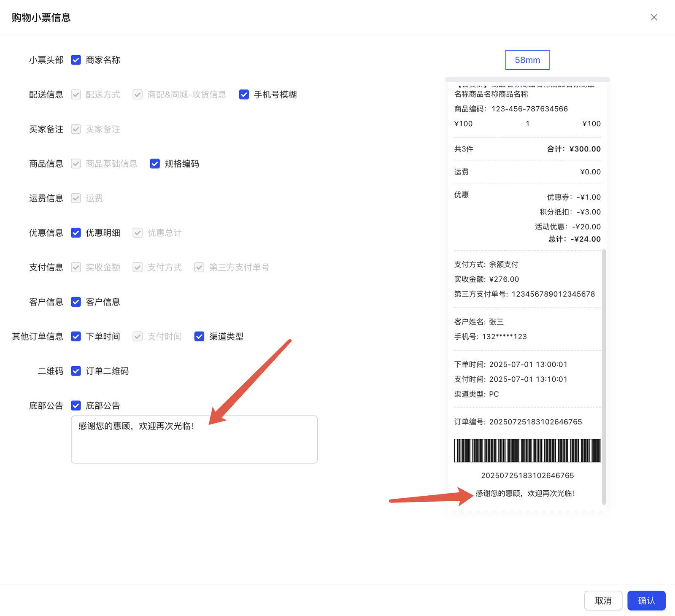Image resolution: width=675 pixels, height=616 pixels.
Task: Disable the 渠道类型 checkbox
Action: point(199,337)
